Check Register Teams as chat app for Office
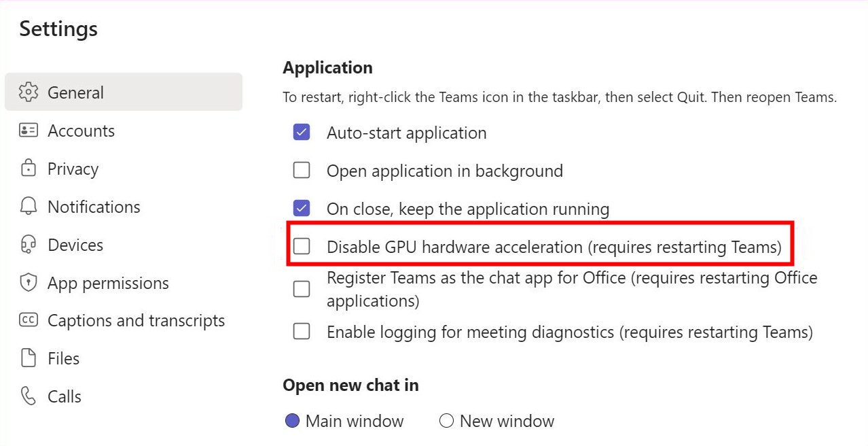The height and width of the screenshot is (446, 868). 302,289
